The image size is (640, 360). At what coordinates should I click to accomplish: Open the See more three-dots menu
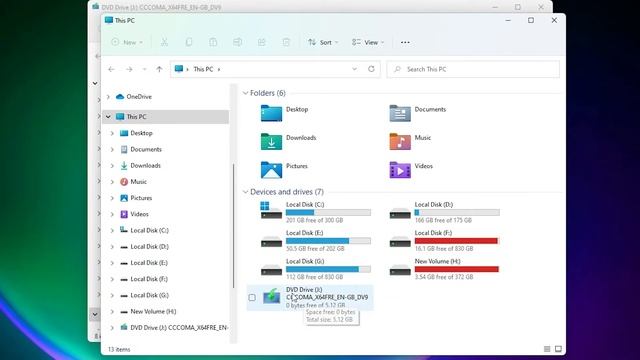pyautogui.click(x=405, y=42)
